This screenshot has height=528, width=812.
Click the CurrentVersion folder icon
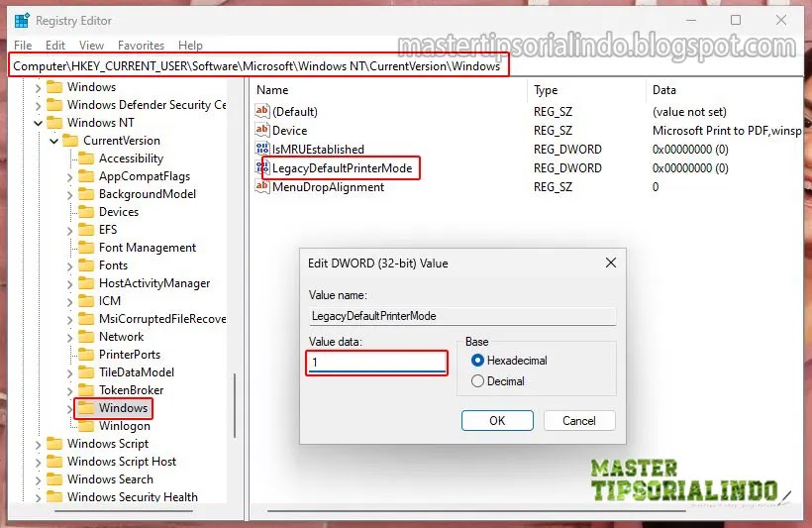pos(70,141)
